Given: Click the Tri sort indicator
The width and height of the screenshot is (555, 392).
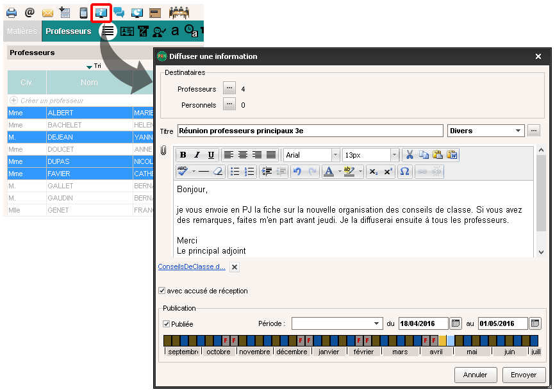Looking at the screenshot, I should click(x=94, y=66).
